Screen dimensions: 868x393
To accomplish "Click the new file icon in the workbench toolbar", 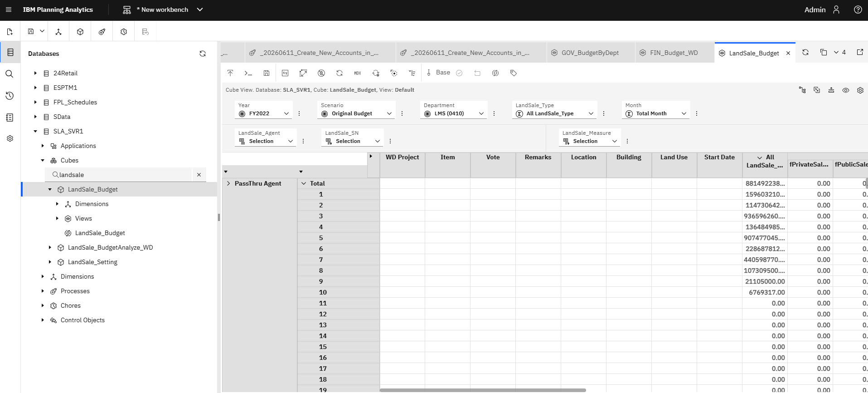I will tap(10, 32).
